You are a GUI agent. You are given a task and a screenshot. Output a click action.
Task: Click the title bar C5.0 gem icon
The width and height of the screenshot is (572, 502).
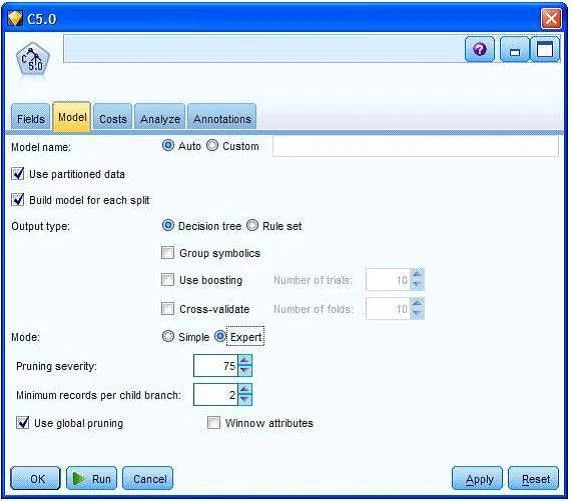coord(15,18)
